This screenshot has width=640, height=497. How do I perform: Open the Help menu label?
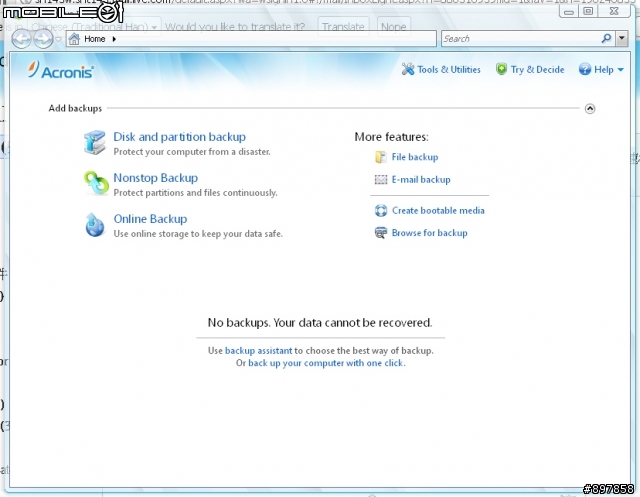pos(604,70)
